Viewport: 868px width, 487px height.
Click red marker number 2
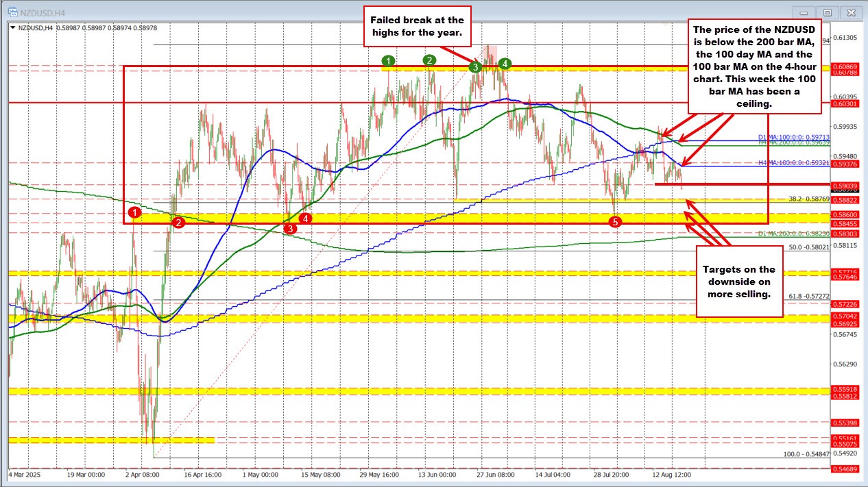pyautogui.click(x=178, y=223)
